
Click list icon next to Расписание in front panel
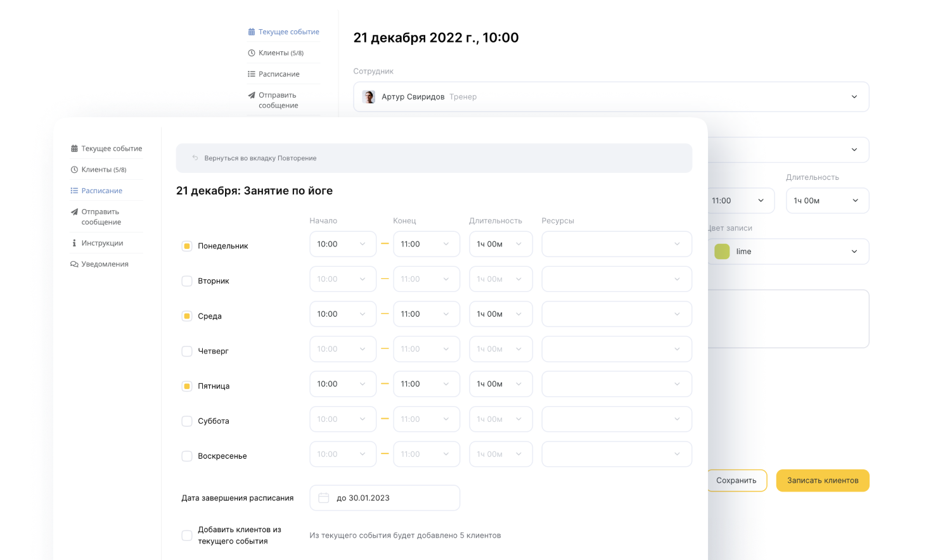pos(74,191)
